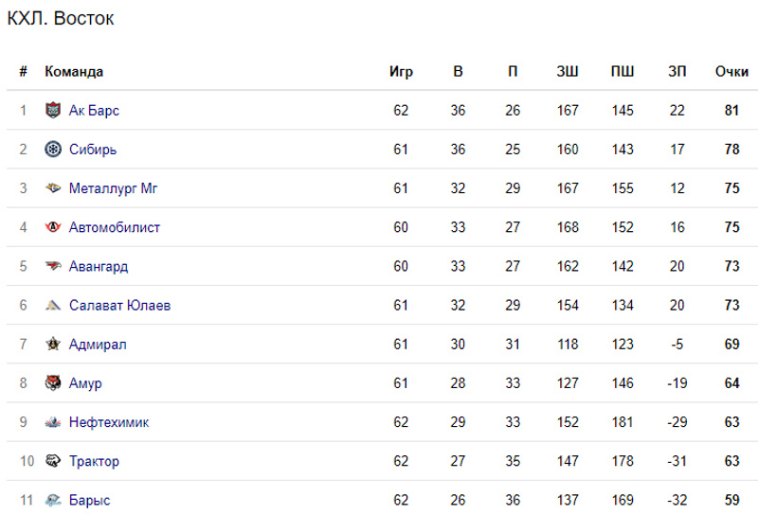Click the Трактор team logo icon
This screenshot has height=532, width=758.
click(53, 461)
